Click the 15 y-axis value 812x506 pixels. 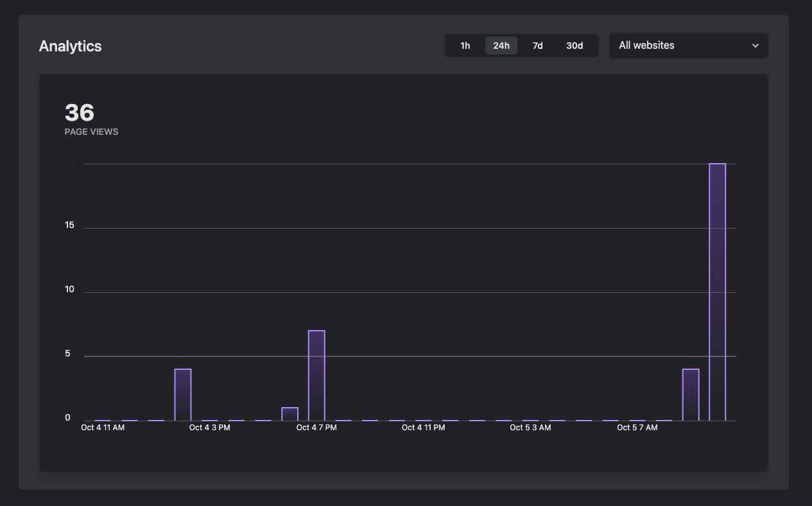click(69, 225)
